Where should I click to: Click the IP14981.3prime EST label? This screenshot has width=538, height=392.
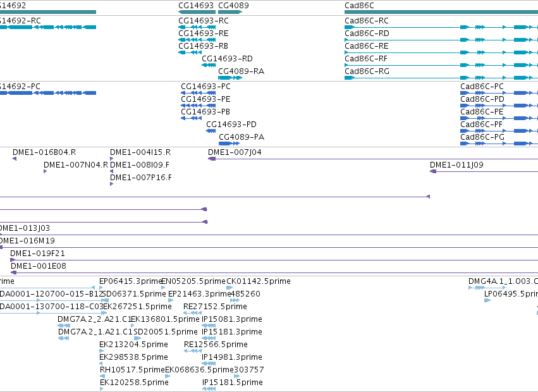click(x=232, y=357)
